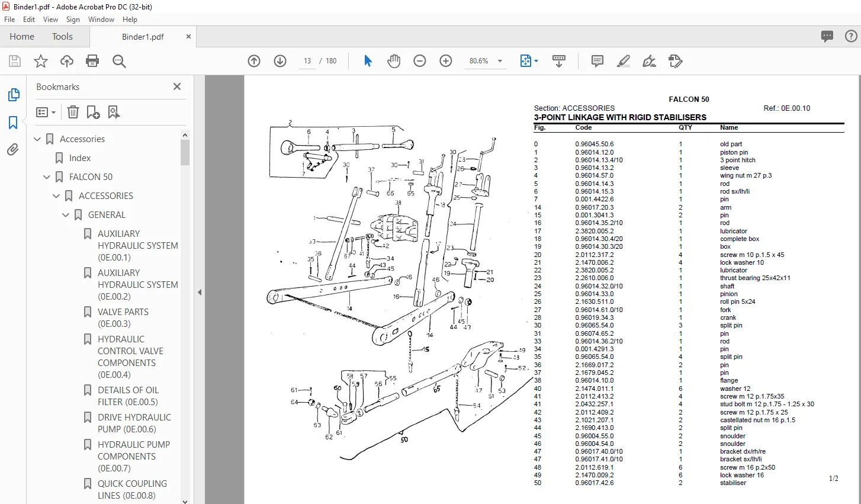Click the page number input field
The width and height of the screenshot is (861, 504).
(307, 61)
